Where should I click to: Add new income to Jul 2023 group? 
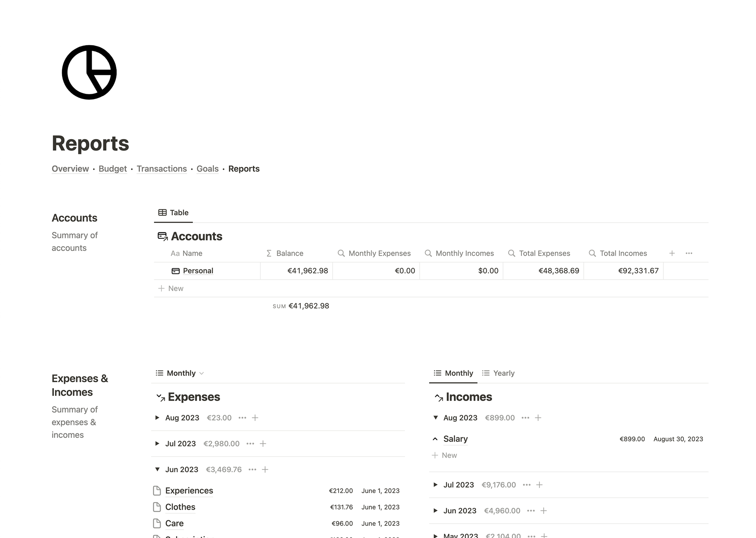click(539, 485)
